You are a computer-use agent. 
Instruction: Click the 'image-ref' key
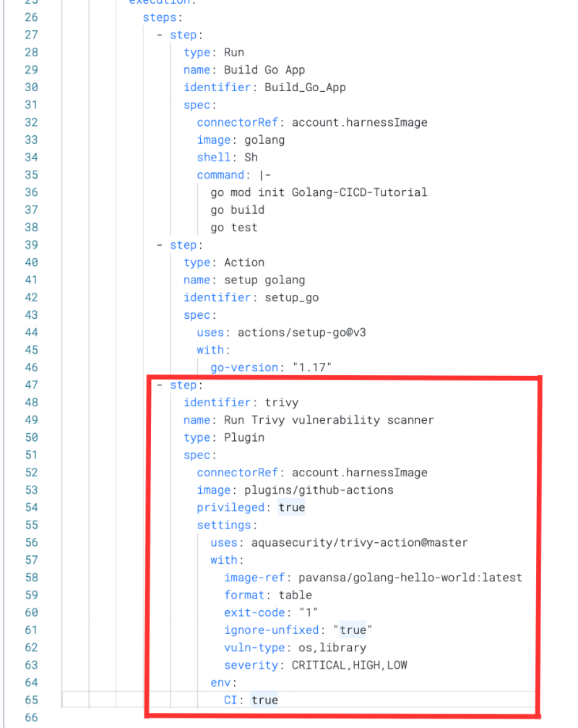254,578
